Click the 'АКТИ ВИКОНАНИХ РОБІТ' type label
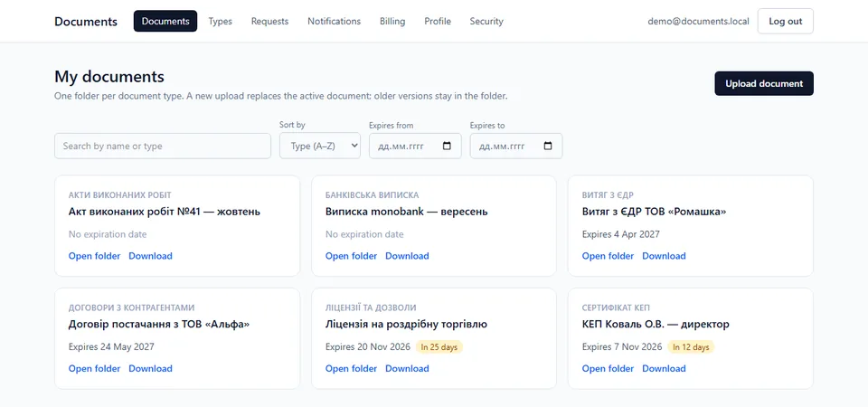 coord(120,195)
